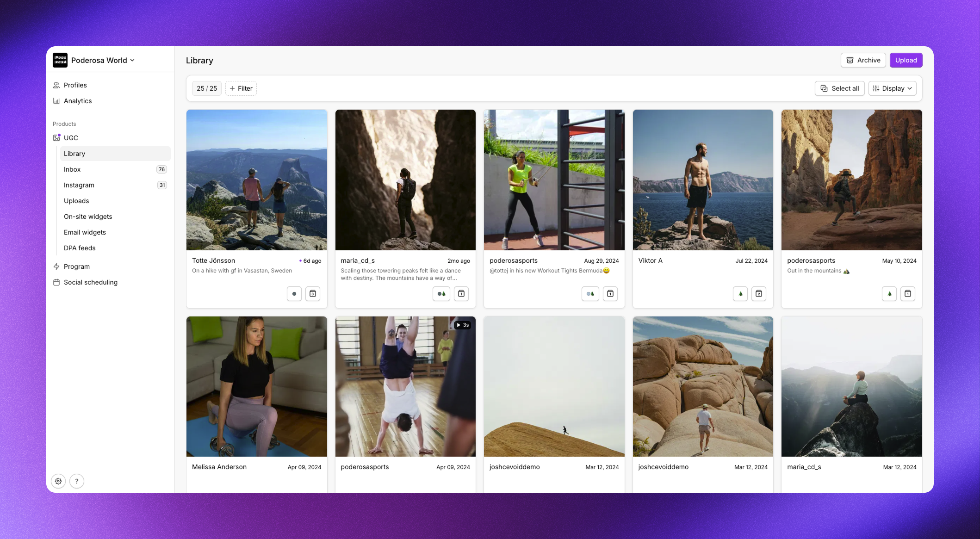The image size is (980, 539).
Task: Click product tags icon on Aug 29 poderosasports card
Action: pos(590,294)
